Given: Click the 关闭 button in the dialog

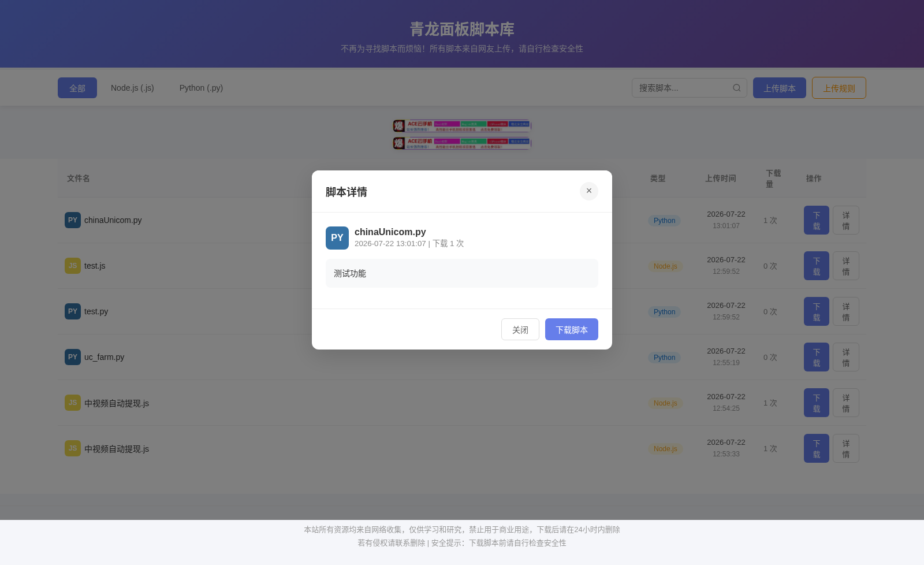Looking at the screenshot, I should [520, 329].
